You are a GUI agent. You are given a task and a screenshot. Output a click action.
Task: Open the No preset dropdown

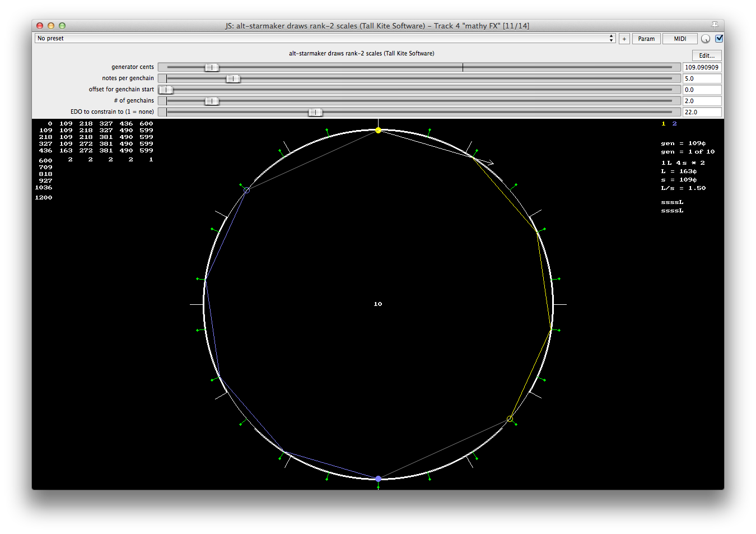tap(325, 39)
